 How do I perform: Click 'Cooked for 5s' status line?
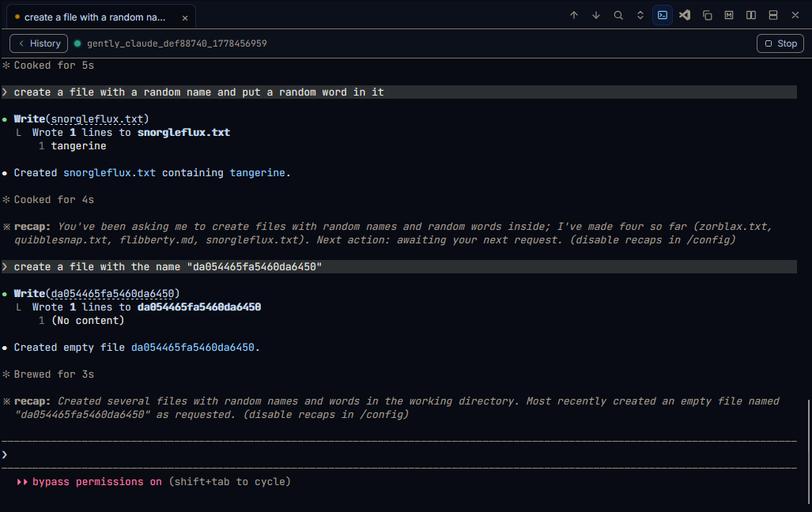pyautogui.click(x=54, y=66)
